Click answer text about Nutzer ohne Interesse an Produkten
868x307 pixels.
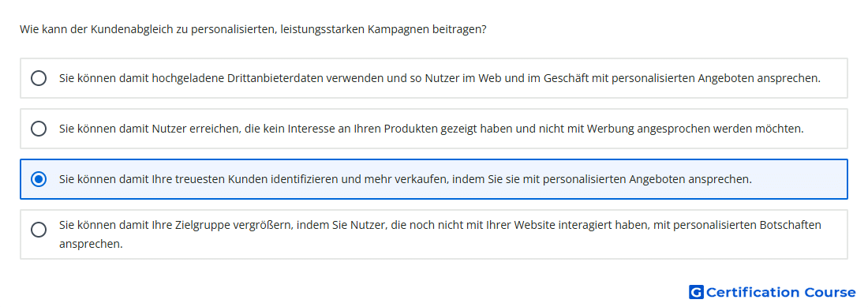(x=431, y=129)
